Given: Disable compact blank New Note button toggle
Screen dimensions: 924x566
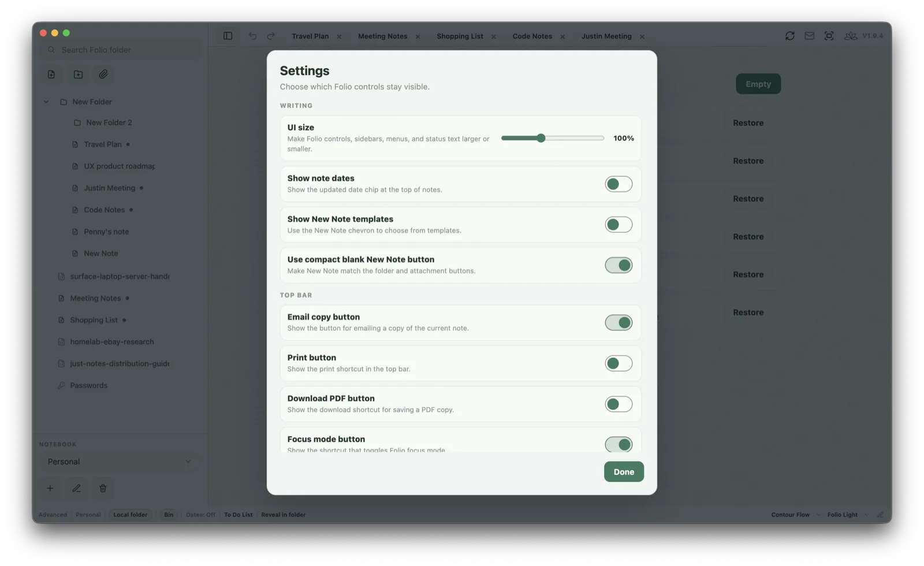Looking at the screenshot, I should tap(619, 265).
